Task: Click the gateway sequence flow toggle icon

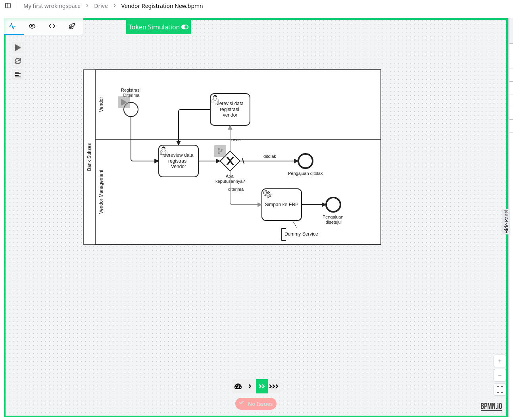Action: [220, 151]
